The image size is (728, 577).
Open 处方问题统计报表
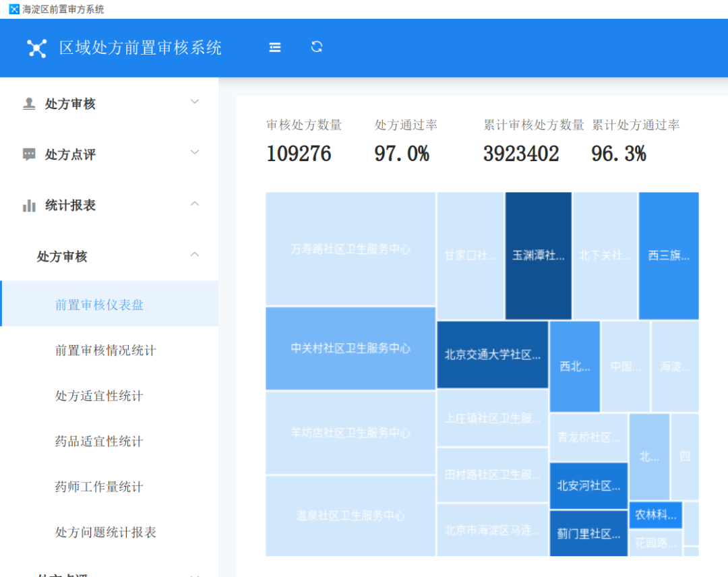tap(110, 532)
